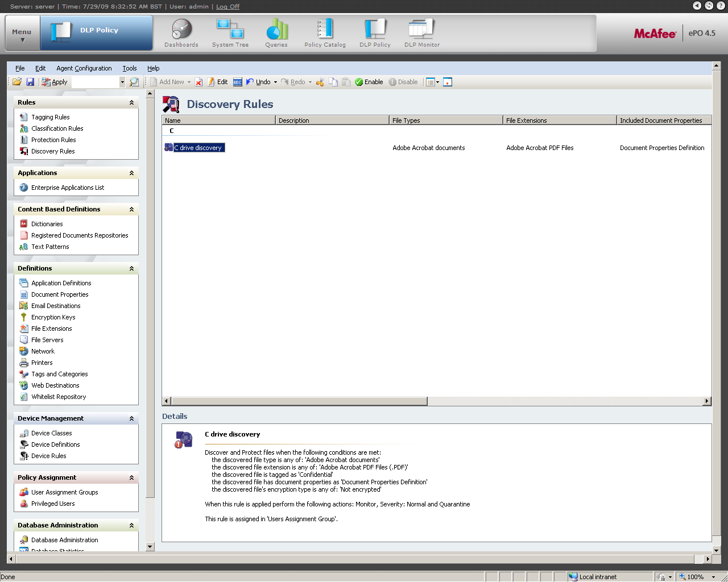The image size is (728, 582).
Task: Click the help question mark icon at top right
Action: click(x=721, y=6)
